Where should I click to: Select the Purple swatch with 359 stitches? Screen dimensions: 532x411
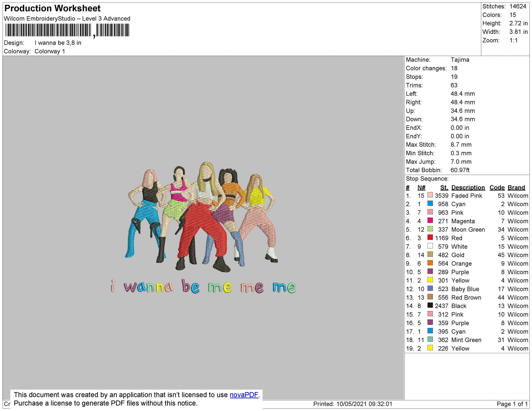coord(430,322)
